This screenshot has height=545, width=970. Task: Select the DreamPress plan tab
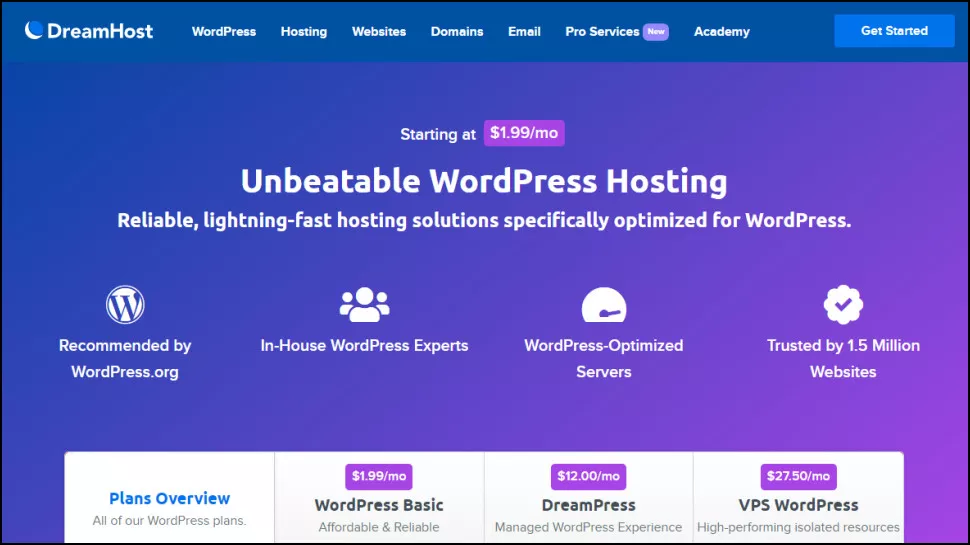click(588, 498)
